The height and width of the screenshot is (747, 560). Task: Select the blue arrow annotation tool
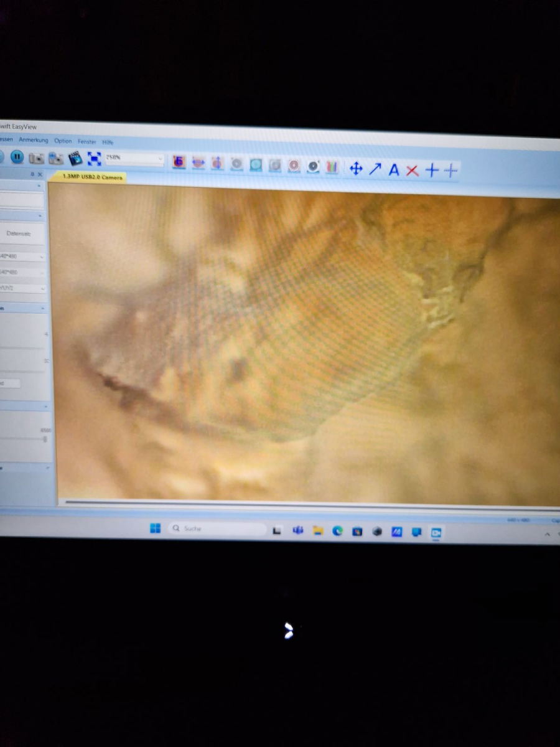(x=375, y=169)
